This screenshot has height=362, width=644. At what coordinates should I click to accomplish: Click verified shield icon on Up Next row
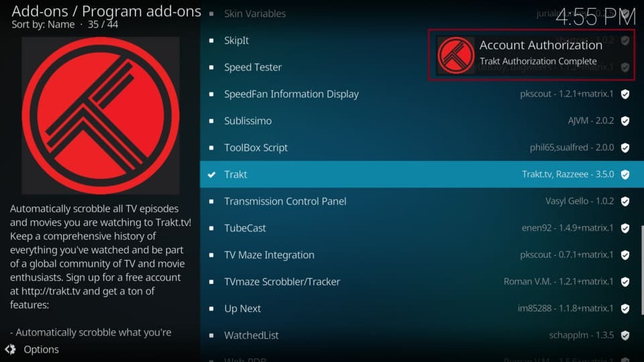pos(625,308)
